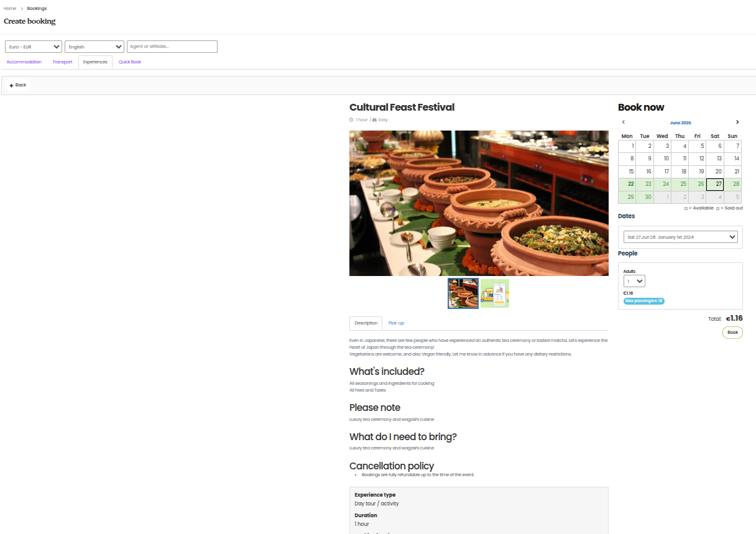Click the Max passengers: 16 badge
756x534 pixels.
click(x=644, y=301)
